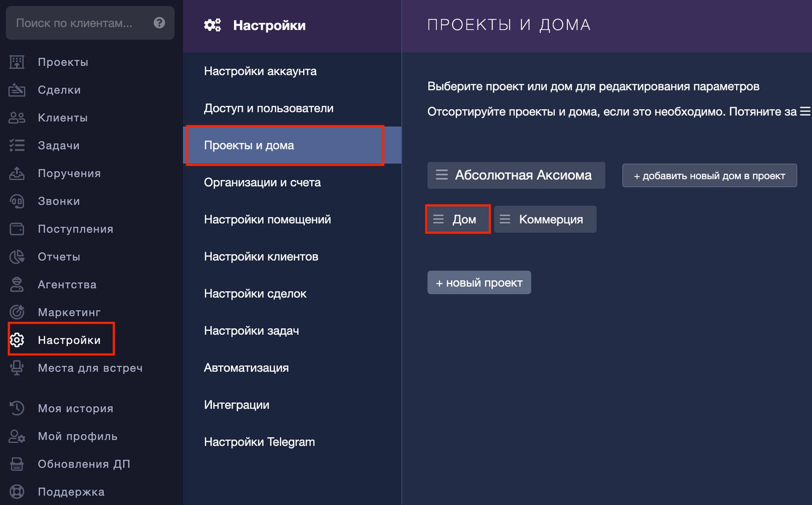The height and width of the screenshot is (505, 812).
Task: Open Поручения in the sidebar
Action: pos(69,173)
